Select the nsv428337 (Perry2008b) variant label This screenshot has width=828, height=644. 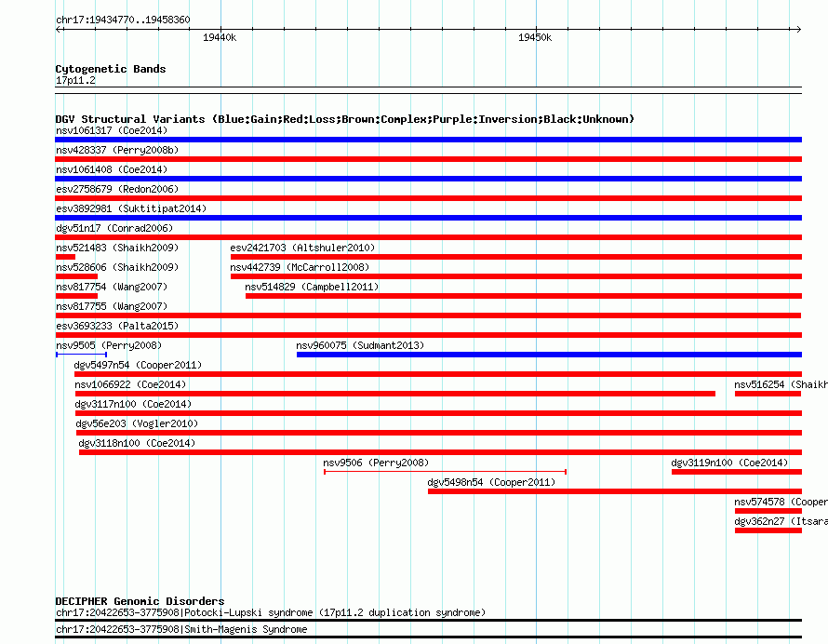tap(117, 150)
